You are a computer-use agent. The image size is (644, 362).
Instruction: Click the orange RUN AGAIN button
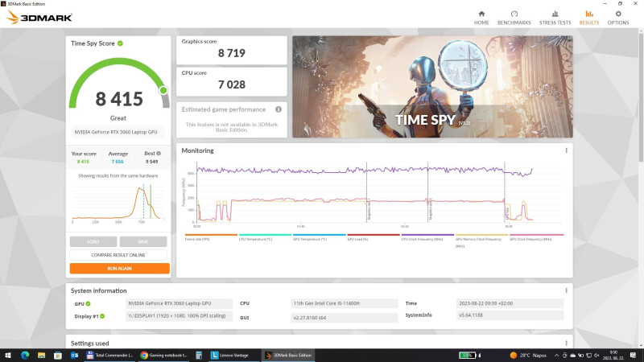(x=119, y=269)
